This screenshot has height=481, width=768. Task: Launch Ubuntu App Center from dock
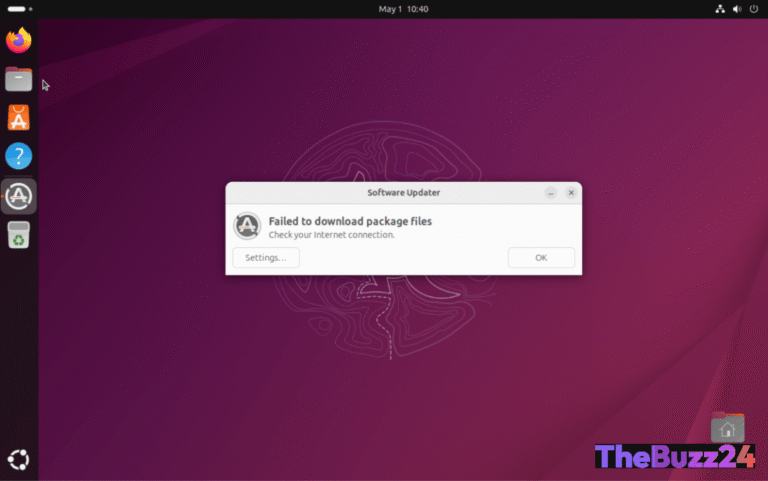[x=19, y=118]
